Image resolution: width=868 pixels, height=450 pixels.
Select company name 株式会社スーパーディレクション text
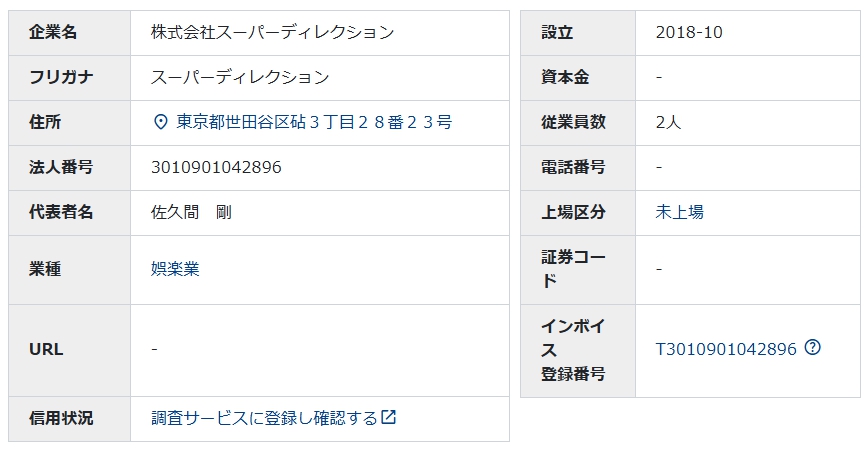point(272,32)
